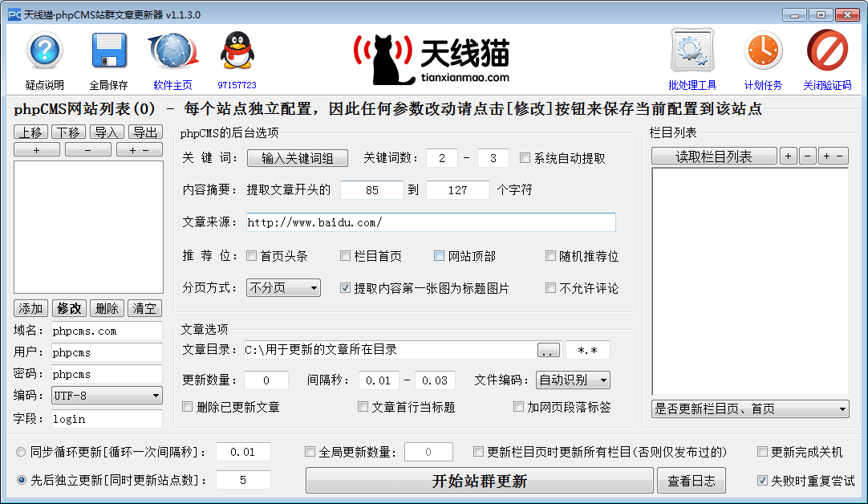Check 随机推荐位 option
Image resolution: width=868 pixels, height=504 pixels.
point(550,256)
